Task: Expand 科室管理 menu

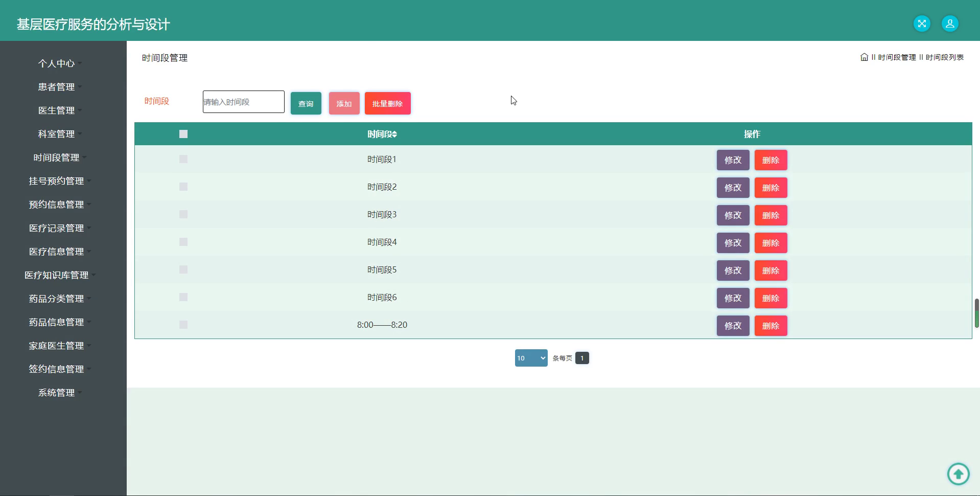Action: coord(60,134)
